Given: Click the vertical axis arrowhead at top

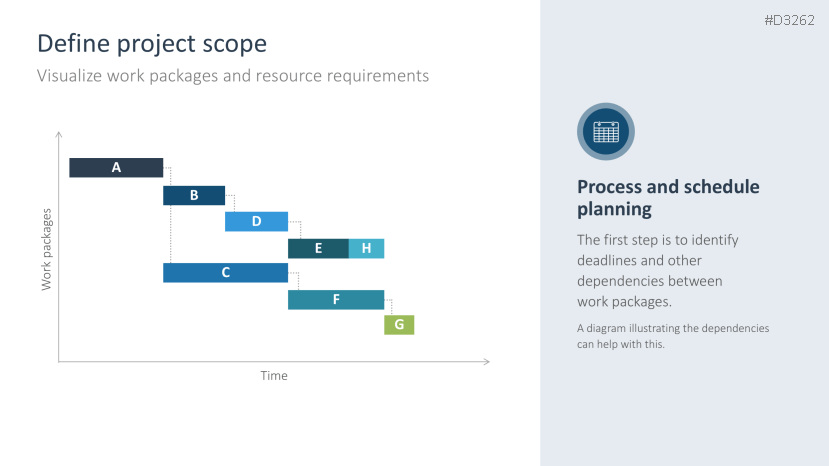Looking at the screenshot, I should tap(59, 133).
